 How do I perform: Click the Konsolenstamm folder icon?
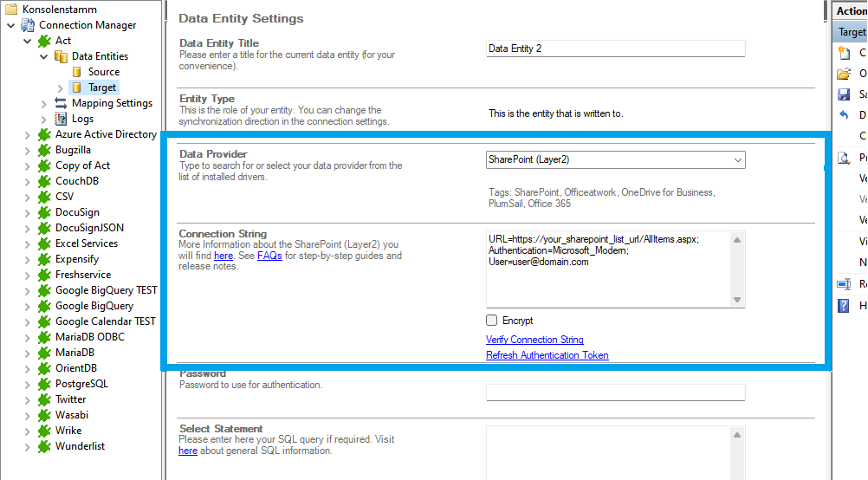click(11, 10)
